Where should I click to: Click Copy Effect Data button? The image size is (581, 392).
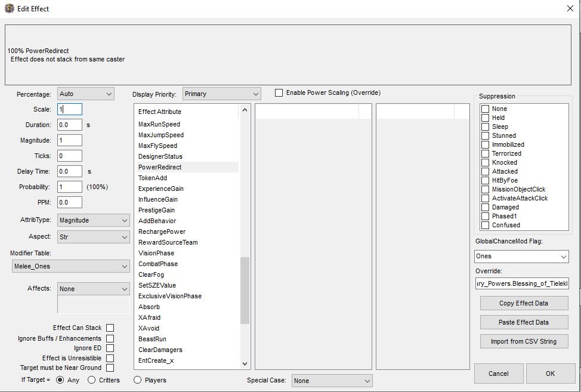pyautogui.click(x=523, y=303)
